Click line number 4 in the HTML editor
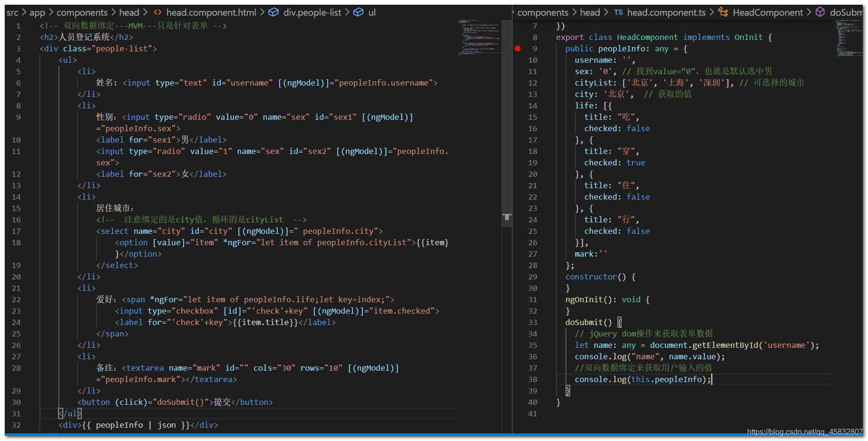 tap(18, 60)
